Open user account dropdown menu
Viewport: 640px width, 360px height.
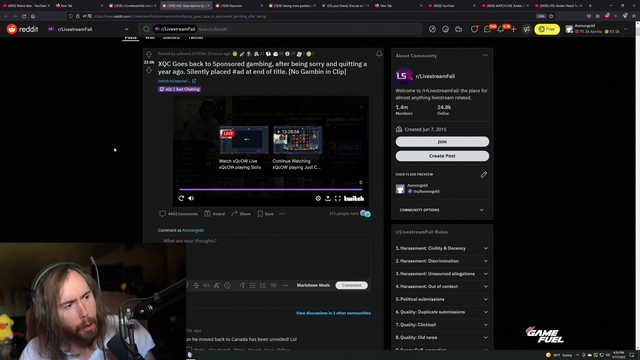click(597, 29)
